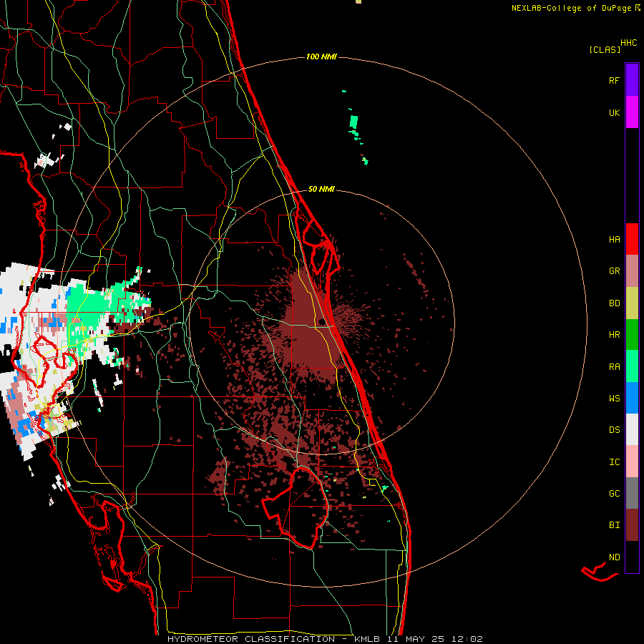Click the HHC product code text

pyautogui.click(x=629, y=43)
